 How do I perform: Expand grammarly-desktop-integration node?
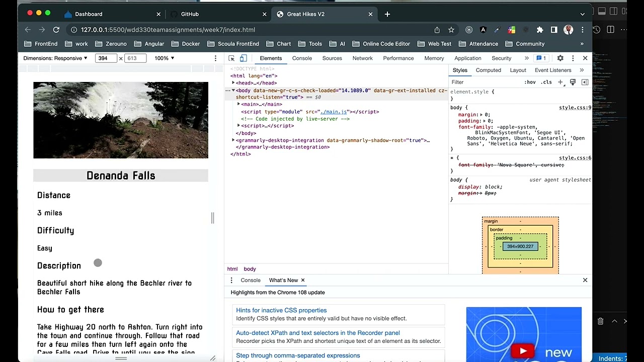(233, 140)
